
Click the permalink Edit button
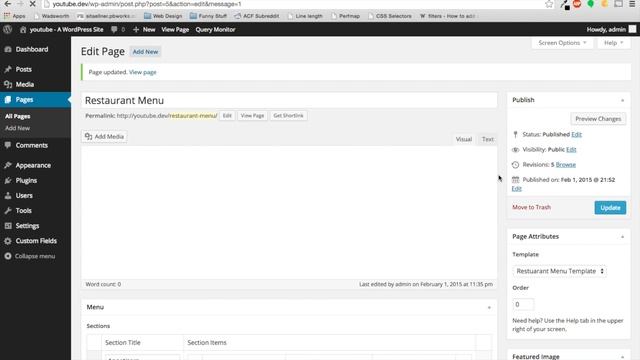227,116
